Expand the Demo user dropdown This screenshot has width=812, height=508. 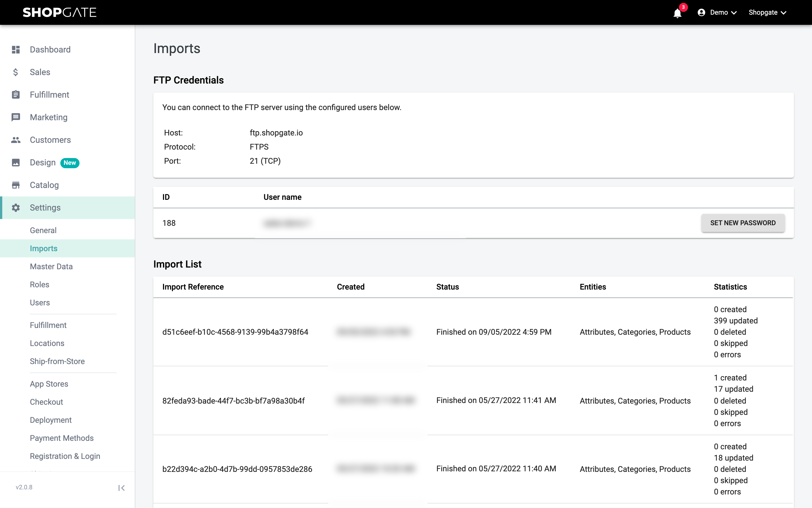723,12
